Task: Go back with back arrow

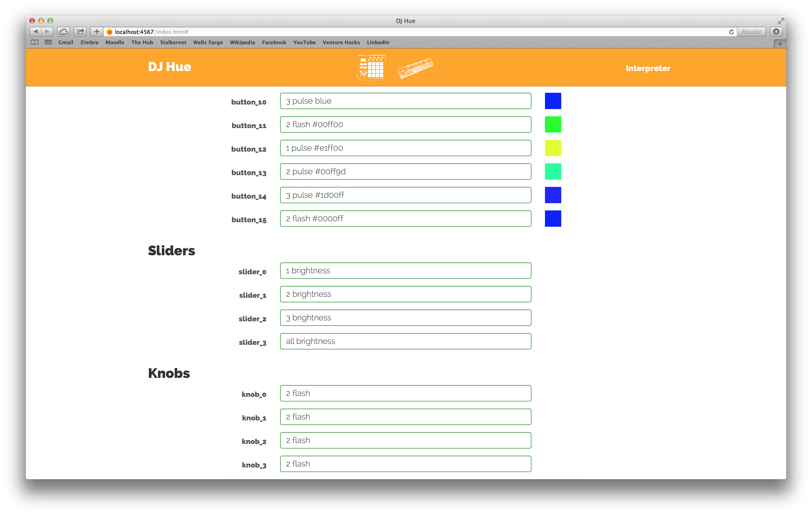Action: (36, 32)
